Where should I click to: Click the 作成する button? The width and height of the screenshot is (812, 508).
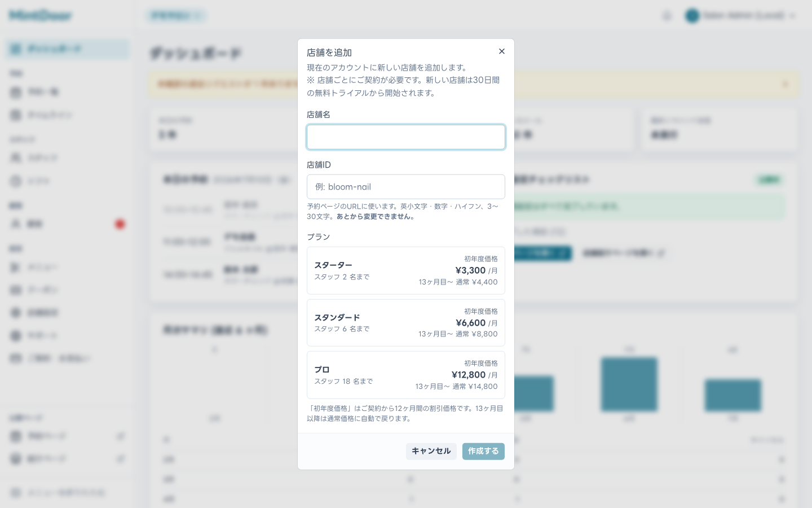tap(483, 451)
